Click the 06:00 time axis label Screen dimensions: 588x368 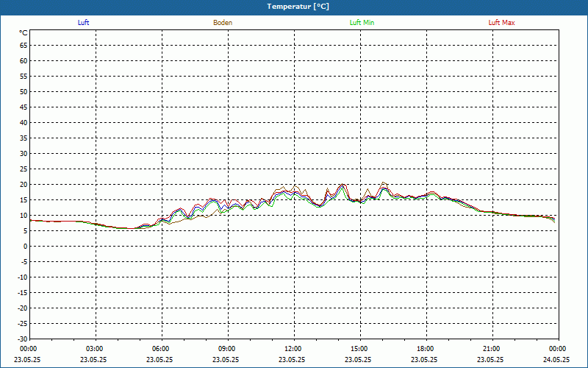162,349
